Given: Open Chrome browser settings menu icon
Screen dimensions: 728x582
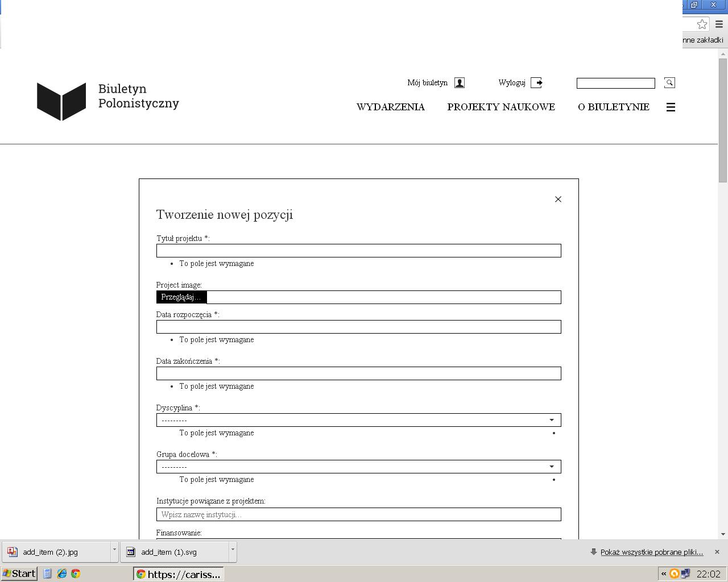Looking at the screenshot, I should (719, 24).
